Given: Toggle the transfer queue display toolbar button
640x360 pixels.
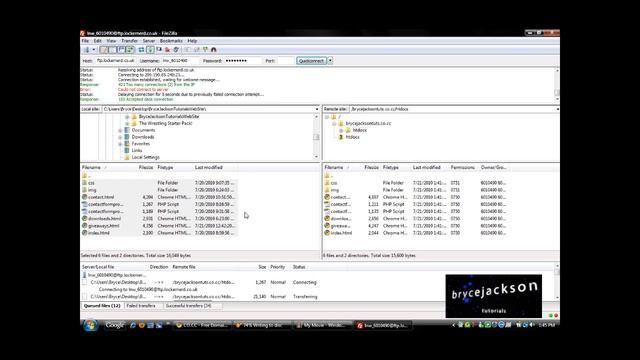Looking at the screenshot, I should point(130,50).
